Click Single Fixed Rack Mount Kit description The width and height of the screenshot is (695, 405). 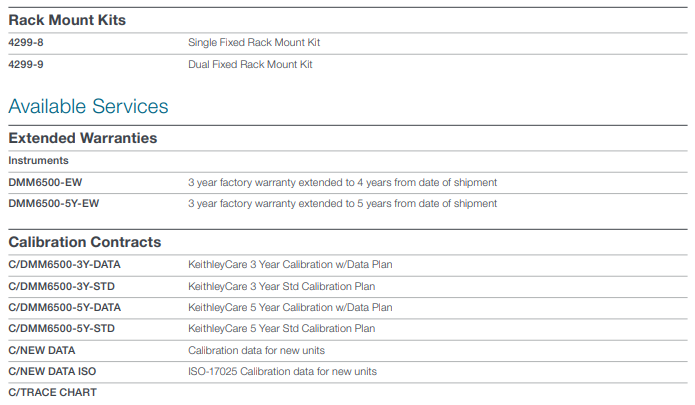[x=254, y=43]
